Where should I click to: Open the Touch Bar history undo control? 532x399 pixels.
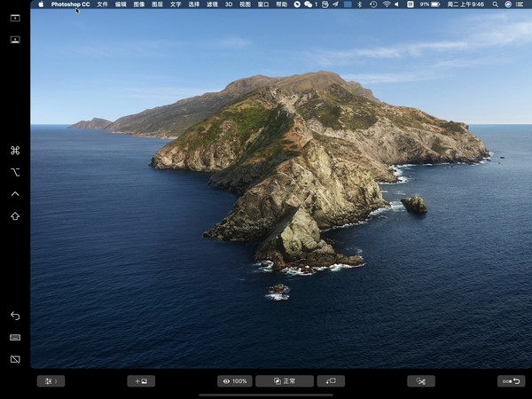(x=512, y=381)
